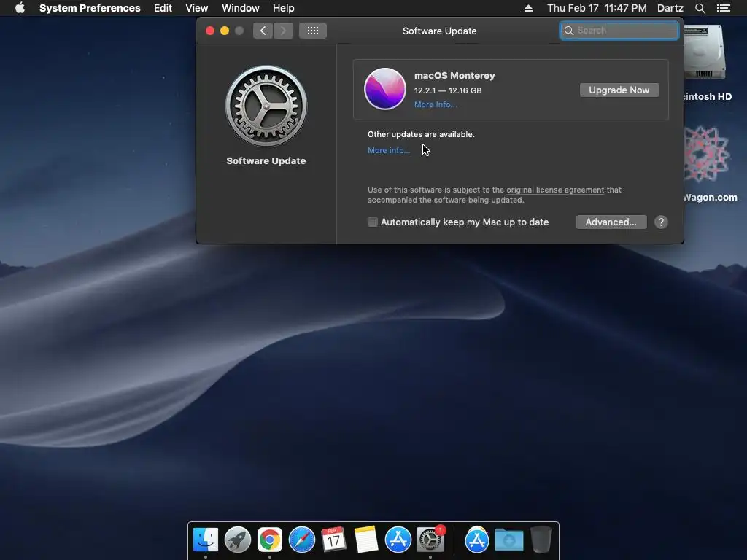The image size is (747, 560).
Task: Open the System Preferences menu
Action: pyautogui.click(x=90, y=8)
